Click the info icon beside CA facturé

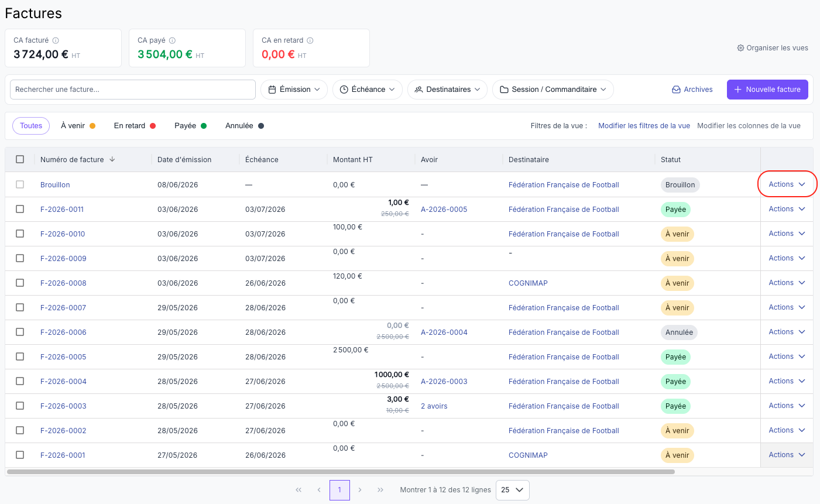pyautogui.click(x=56, y=40)
